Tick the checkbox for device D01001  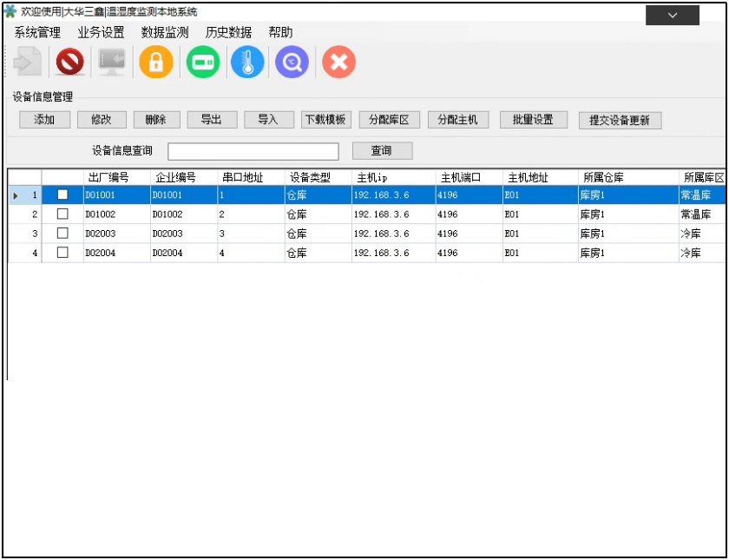tap(62, 195)
